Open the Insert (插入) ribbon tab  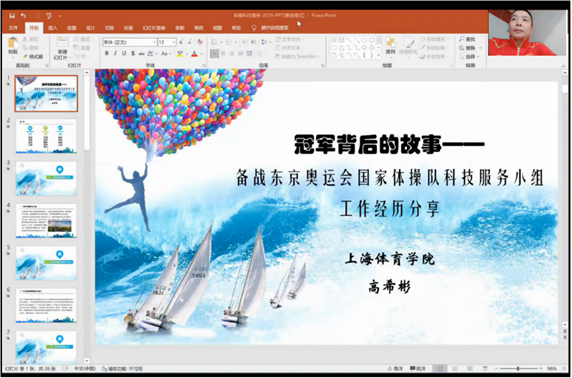[53, 28]
